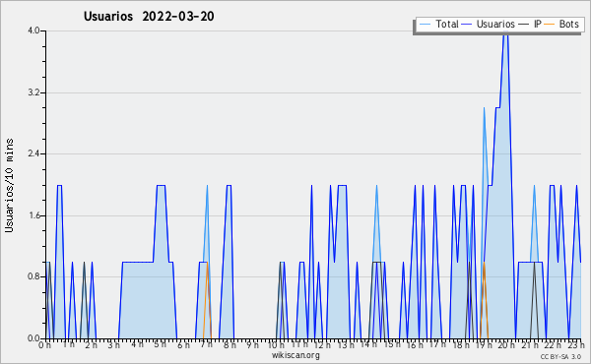
Task: Click the '18 h' x-axis label
Action: click(461, 345)
